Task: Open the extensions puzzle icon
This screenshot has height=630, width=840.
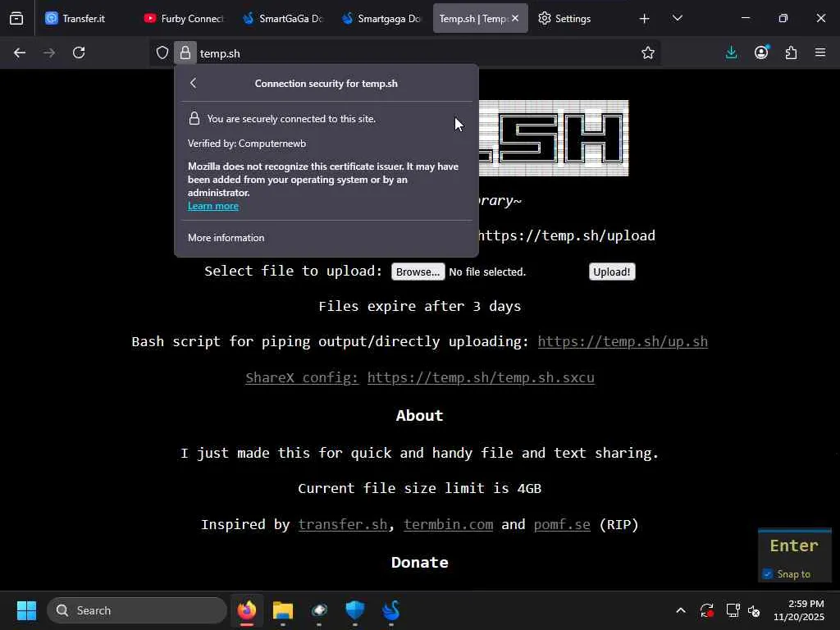Action: click(x=792, y=52)
